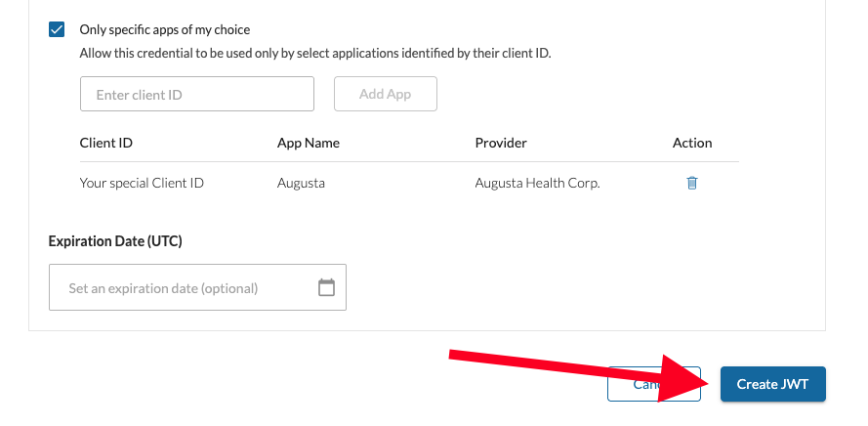Click the expiration date input field
The image size is (868, 426).
pyautogui.click(x=197, y=287)
